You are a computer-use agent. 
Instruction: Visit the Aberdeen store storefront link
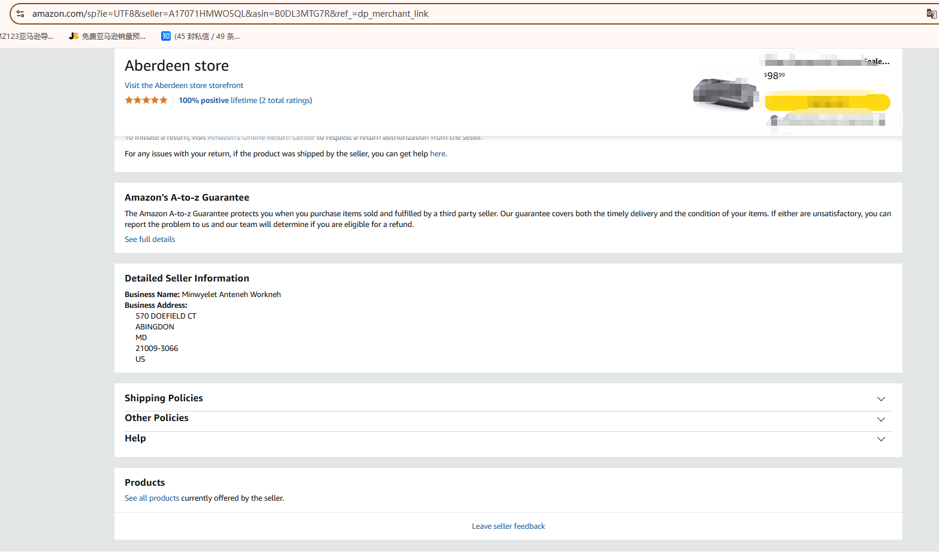click(x=184, y=86)
